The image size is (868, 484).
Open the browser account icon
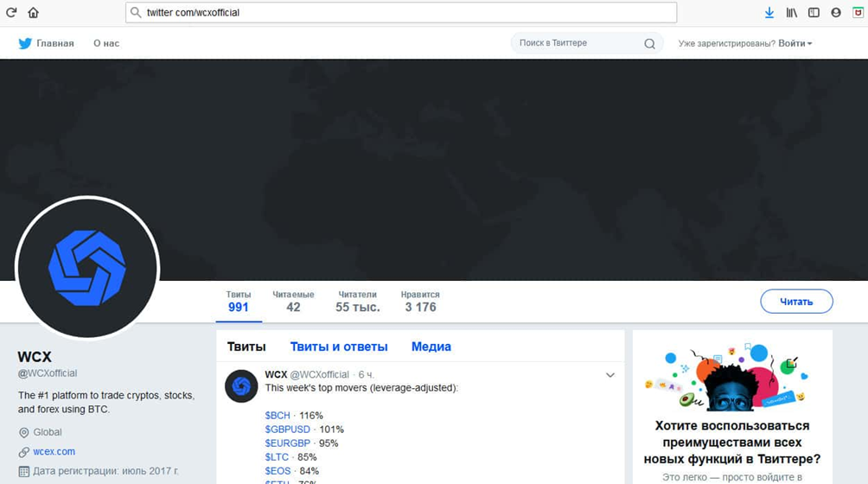tap(836, 12)
